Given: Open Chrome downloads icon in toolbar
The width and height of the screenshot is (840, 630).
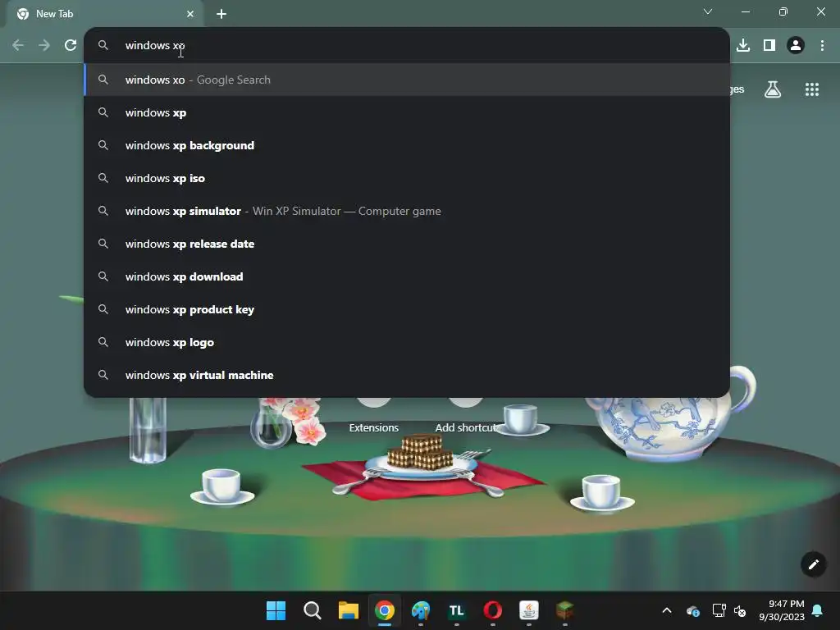Looking at the screenshot, I should pyautogui.click(x=743, y=46).
